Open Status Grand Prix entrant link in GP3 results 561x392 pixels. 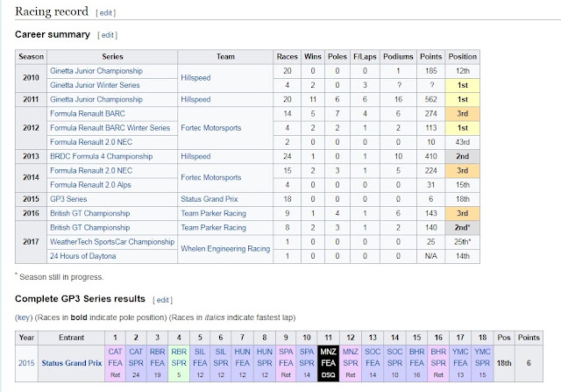point(72,363)
